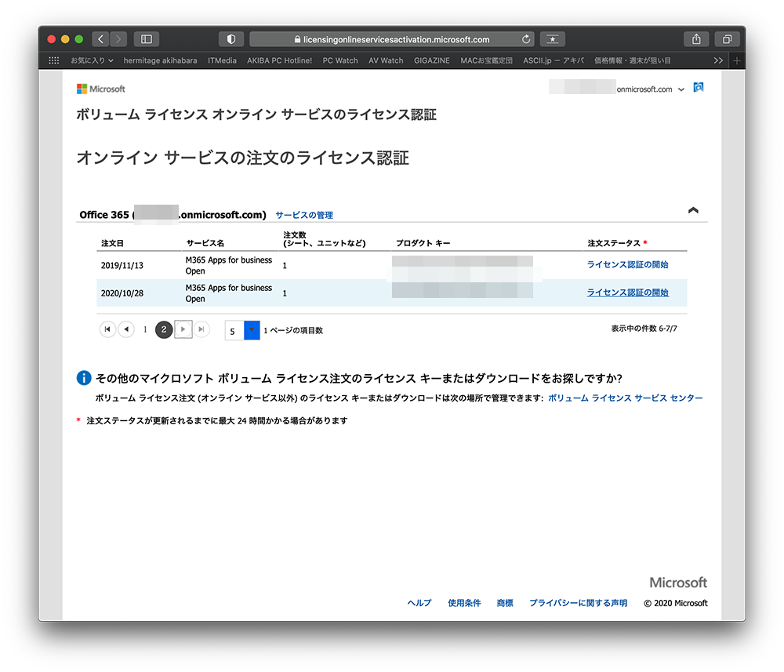Open the favorites grid icon
Screen dimensions: 784x672
[x=54, y=60]
